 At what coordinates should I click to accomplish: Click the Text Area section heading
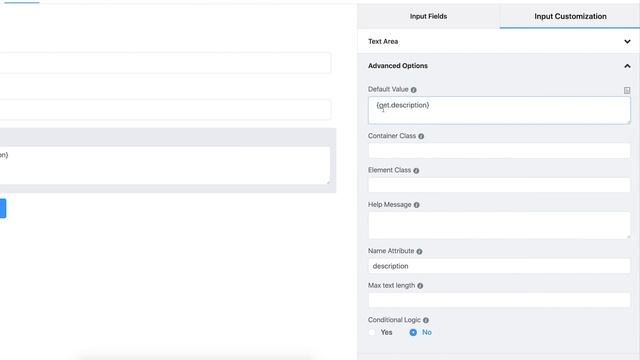[x=383, y=41]
